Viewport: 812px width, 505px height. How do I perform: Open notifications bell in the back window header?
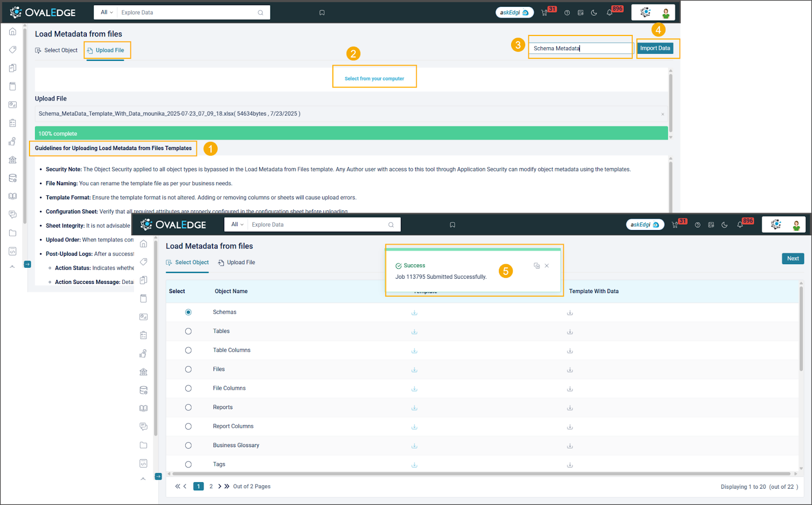(x=610, y=13)
